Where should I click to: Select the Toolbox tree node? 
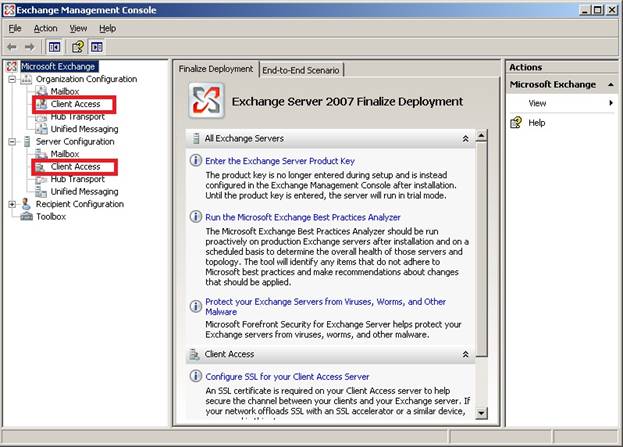click(51, 217)
